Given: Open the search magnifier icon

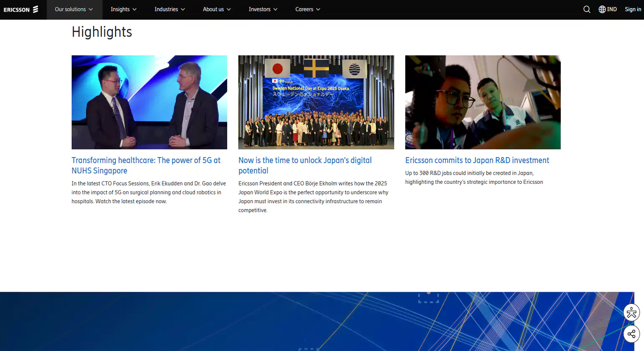Looking at the screenshot, I should point(587,9).
